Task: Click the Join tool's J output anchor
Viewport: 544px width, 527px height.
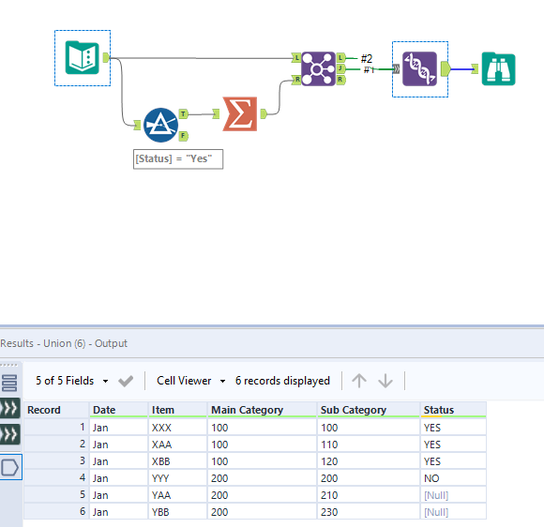Action: [x=340, y=69]
